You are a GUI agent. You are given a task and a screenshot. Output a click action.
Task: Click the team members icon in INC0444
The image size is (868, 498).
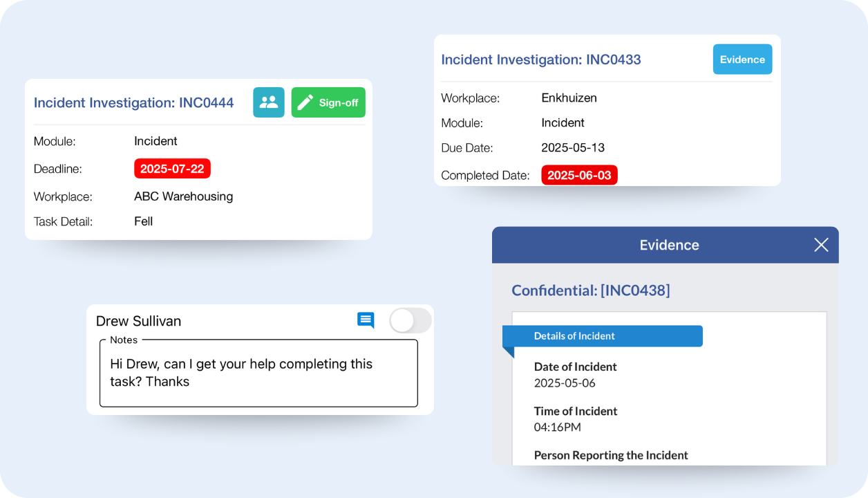click(268, 102)
